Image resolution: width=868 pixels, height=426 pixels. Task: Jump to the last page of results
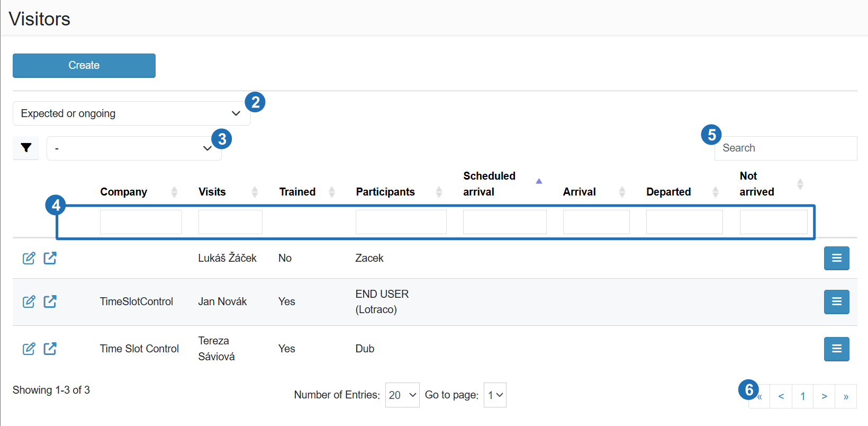[x=846, y=396]
